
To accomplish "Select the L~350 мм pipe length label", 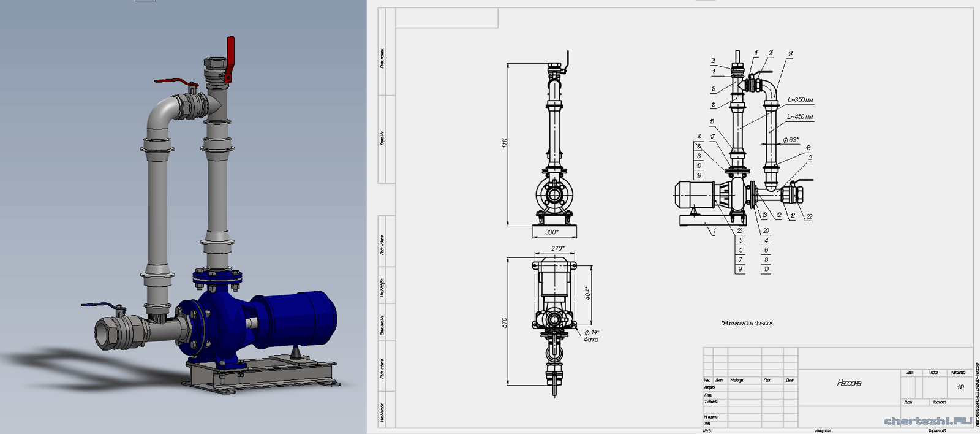I will pos(800,100).
